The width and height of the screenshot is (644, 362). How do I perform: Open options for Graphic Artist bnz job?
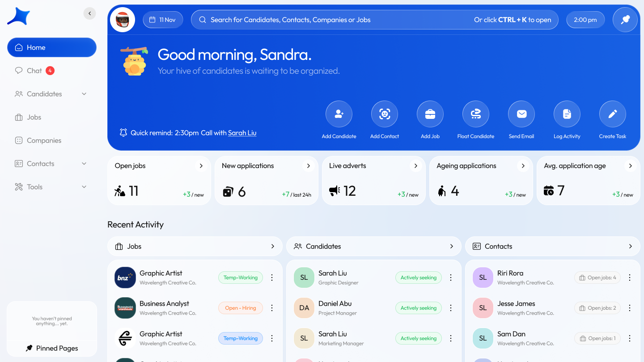tap(272, 278)
